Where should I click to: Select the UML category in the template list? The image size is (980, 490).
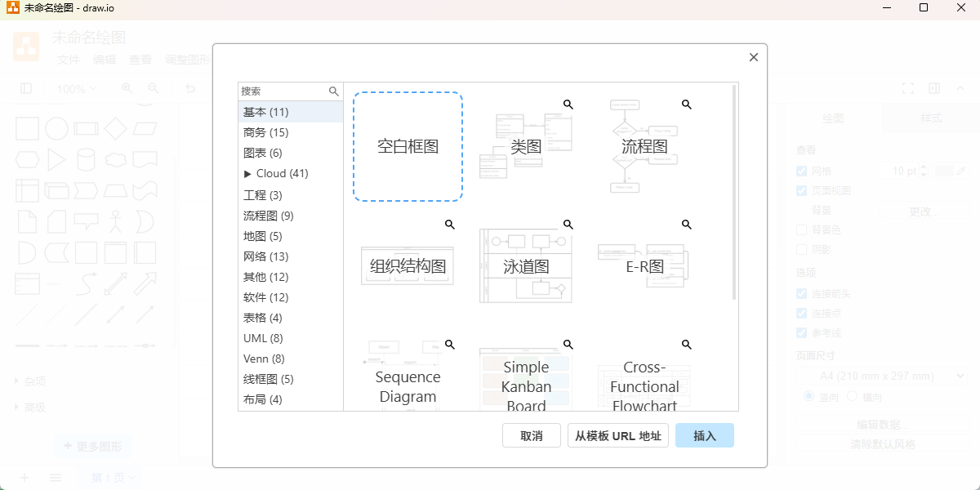258,338
